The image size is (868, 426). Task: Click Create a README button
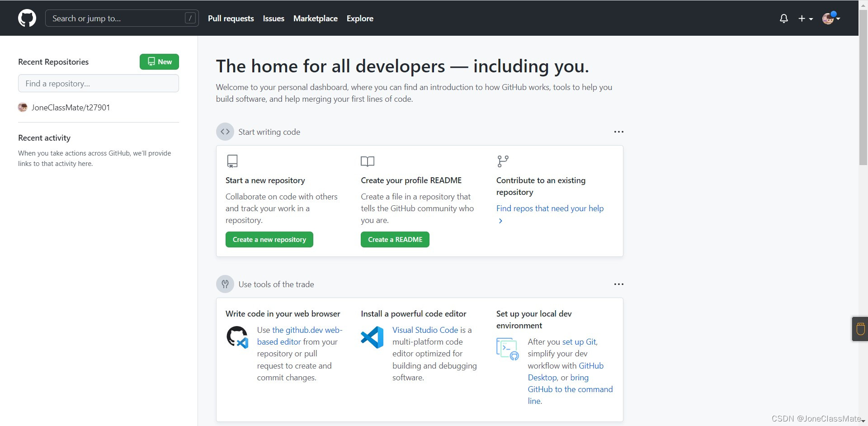coord(395,240)
